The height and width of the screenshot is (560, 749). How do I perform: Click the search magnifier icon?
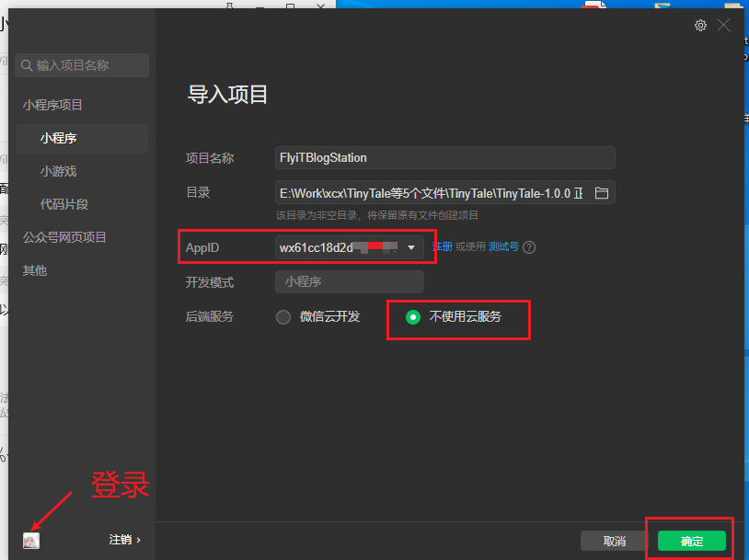click(x=27, y=65)
